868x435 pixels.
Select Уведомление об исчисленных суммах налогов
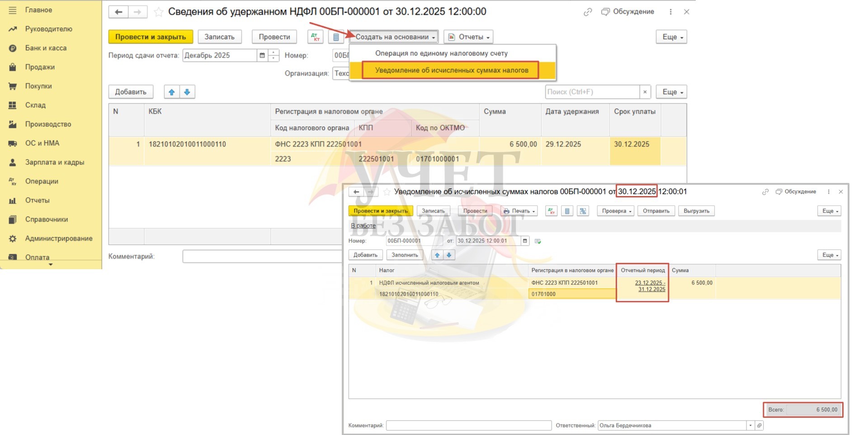coord(451,70)
